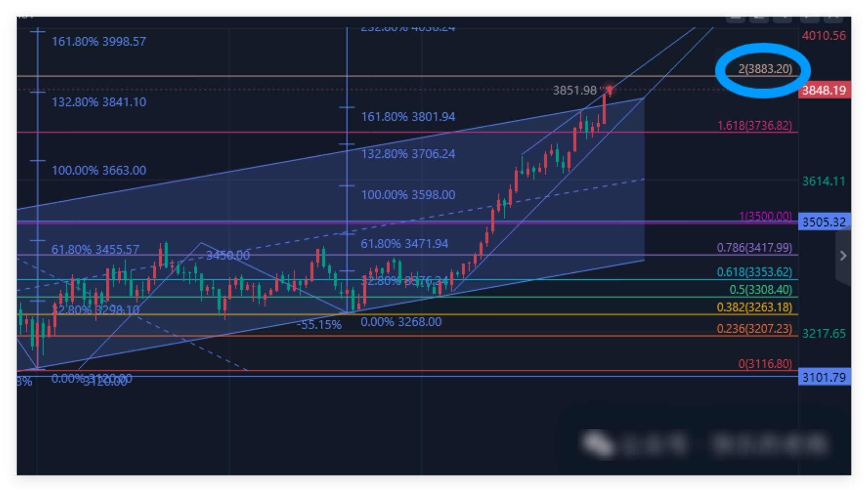This screenshot has height=492, width=868.
Task: Select the cyan 0.618(3353.62) retracement label
Action: 754,272
